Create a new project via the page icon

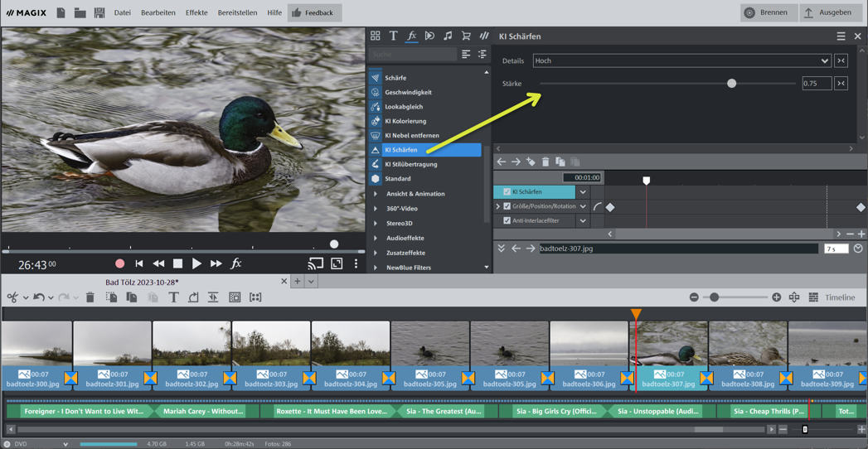pos(61,12)
